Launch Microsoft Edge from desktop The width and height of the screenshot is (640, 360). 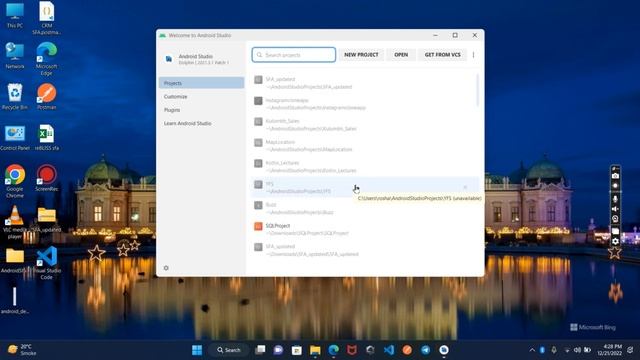click(47, 59)
